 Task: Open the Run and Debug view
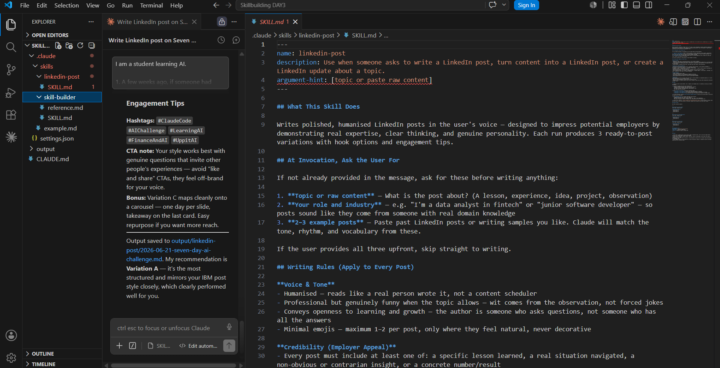tap(11, 92)
